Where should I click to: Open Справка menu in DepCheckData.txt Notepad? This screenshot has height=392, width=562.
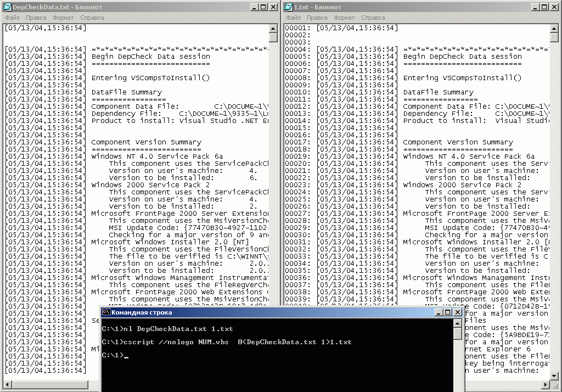(x=92, y=18)
